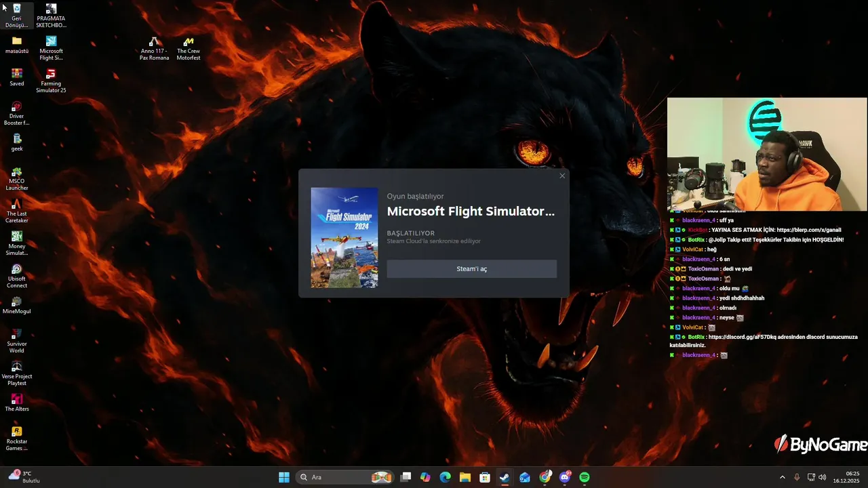The image size is (868, 488).
Task: Open Microsoft Store from the taskbar
Action: pyautogui.click(x=485, y=477)
